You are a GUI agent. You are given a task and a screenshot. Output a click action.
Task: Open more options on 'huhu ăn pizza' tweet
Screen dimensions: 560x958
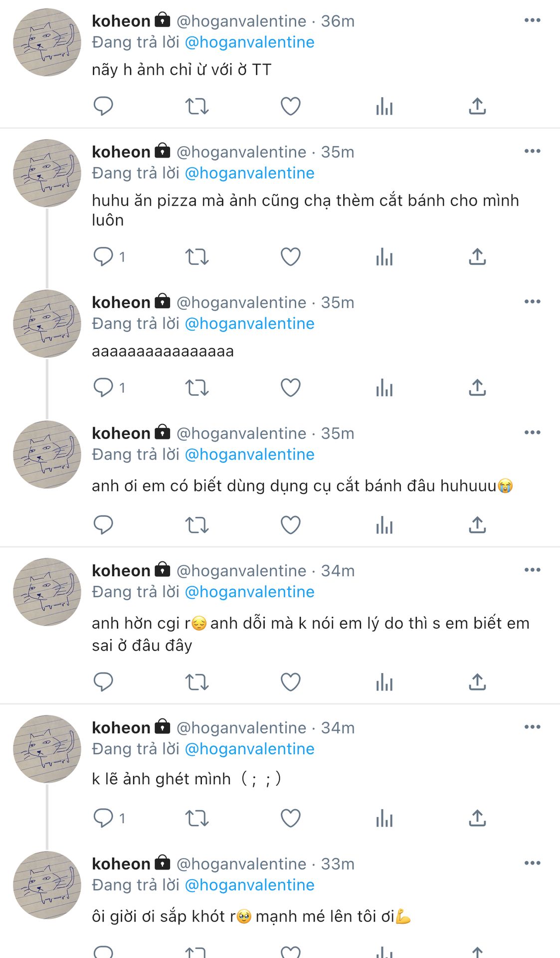click(532, 151)
